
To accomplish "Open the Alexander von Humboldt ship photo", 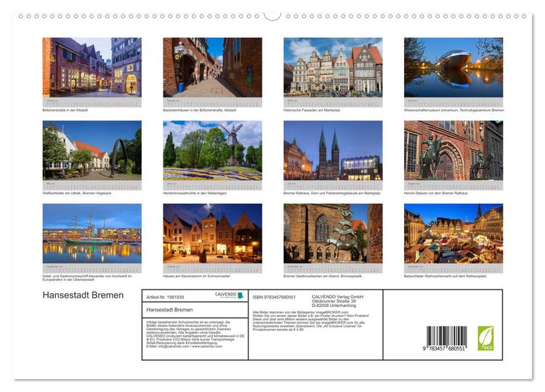I will (x=92, y=233).
